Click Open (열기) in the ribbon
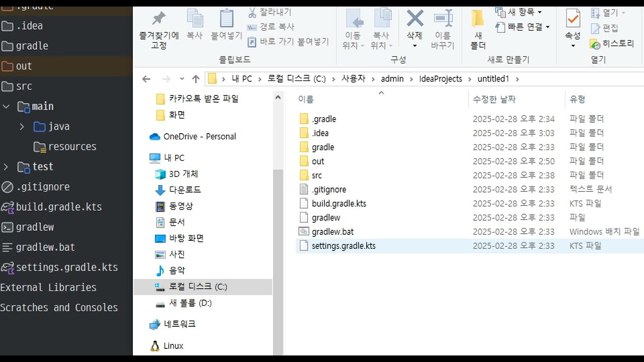 (x=608, y=13)
